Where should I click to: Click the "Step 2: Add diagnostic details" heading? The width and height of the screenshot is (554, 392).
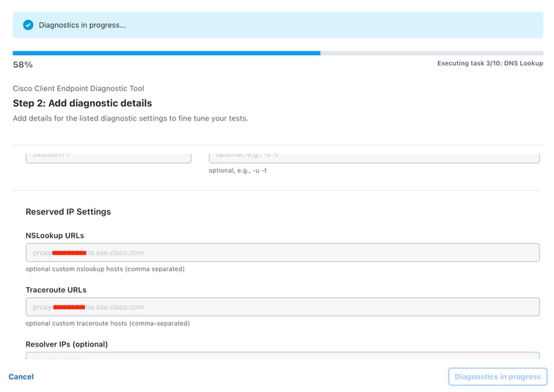click(x=82, y=104)
